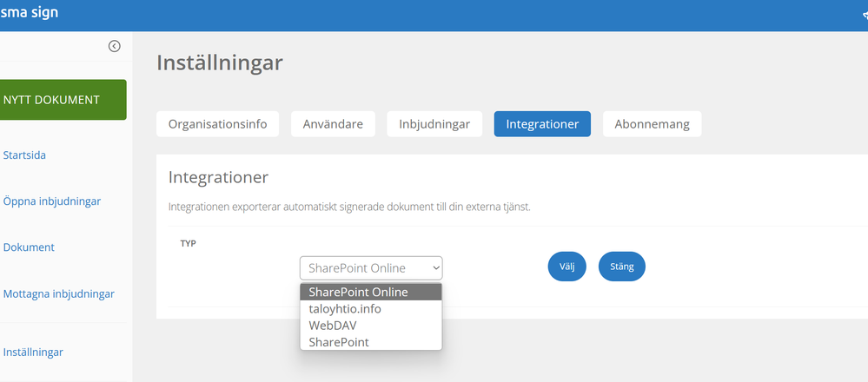Toggle the integration type dropdown box
868x382 pixels.
pyautogui.click(x=371, y=268)
